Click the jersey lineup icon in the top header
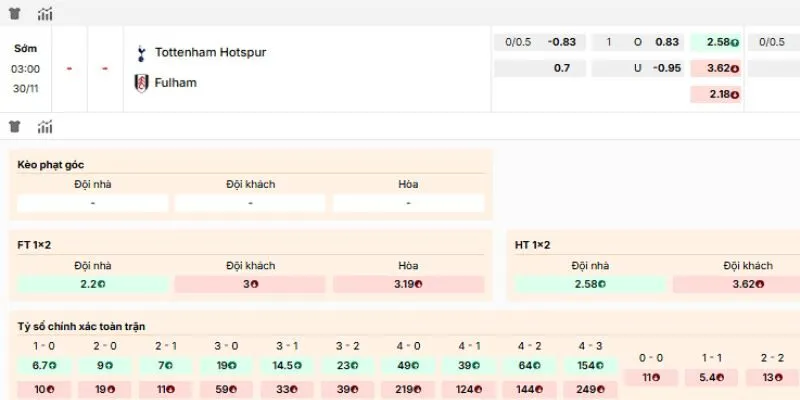This screenshot has width=800, height=400. click(14, 14)
